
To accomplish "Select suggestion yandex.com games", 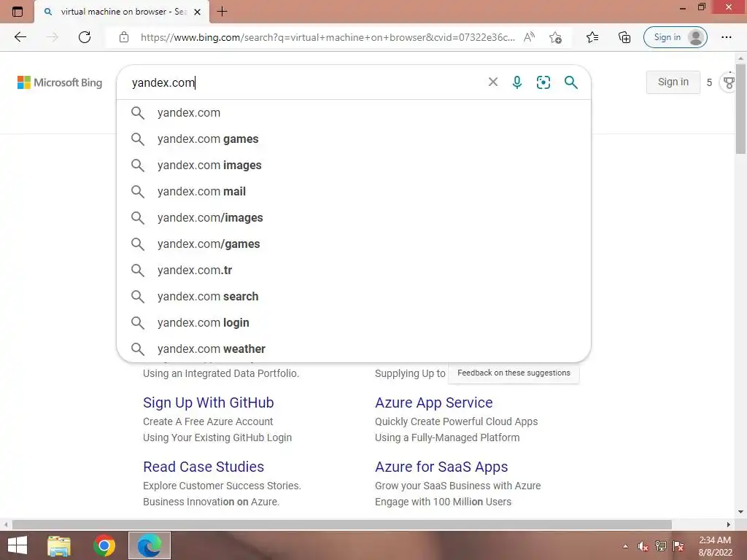I will [x=354, y=139].
